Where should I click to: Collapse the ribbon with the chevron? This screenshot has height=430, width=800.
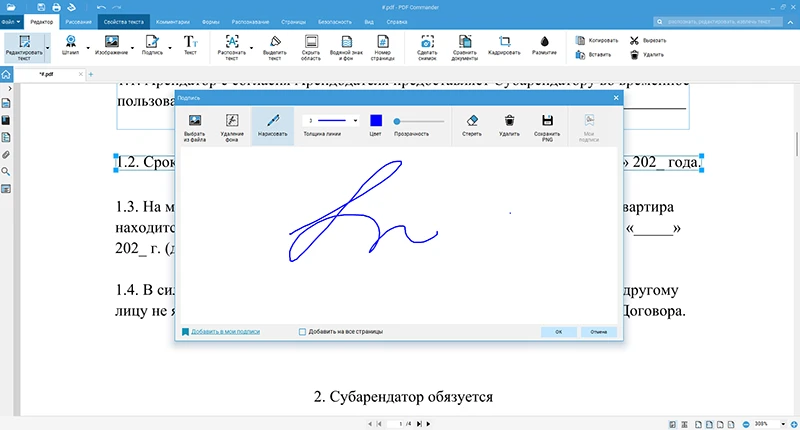click(791, 22)
